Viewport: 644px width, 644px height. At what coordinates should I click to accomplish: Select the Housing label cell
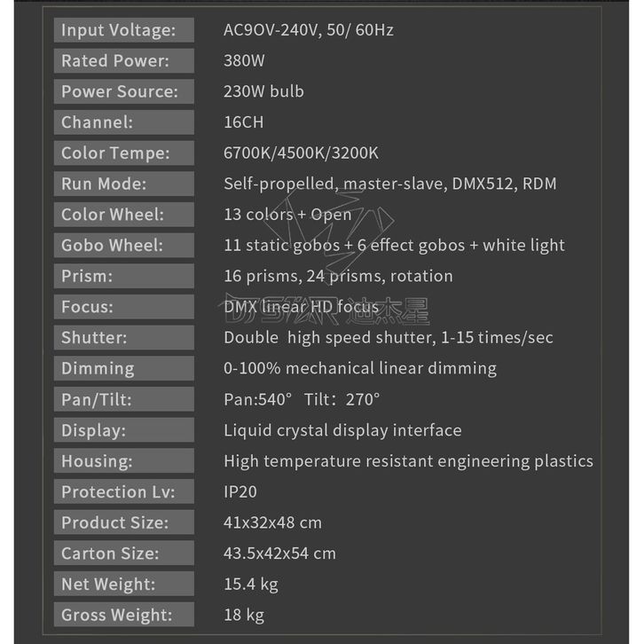pos(123,460)
